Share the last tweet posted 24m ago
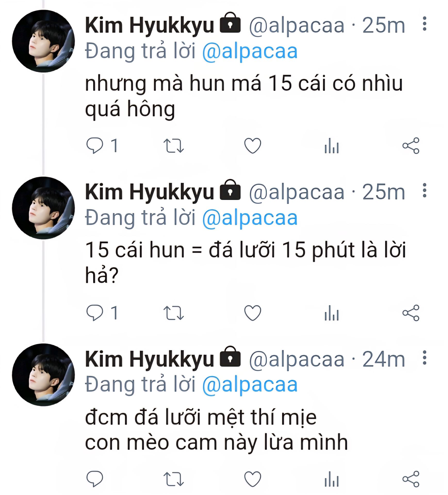 click(x=411, y=479)
